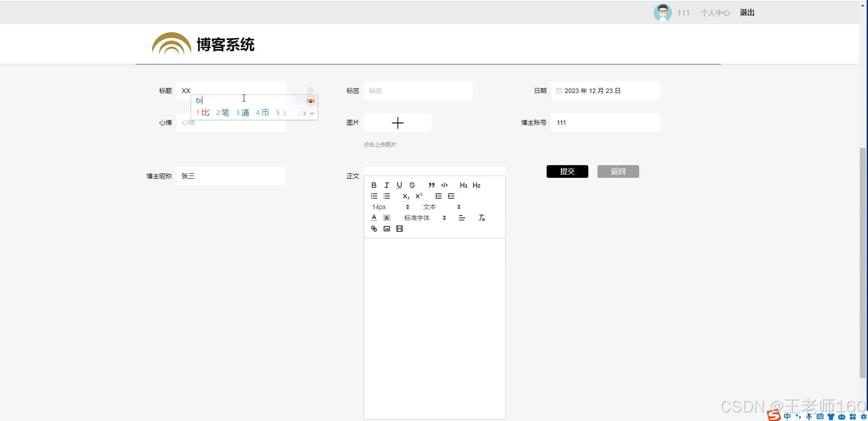Focus the 博主账号 account field
Image resolution: width=868 pixels, height=421 pixels.
coord(606,122)
